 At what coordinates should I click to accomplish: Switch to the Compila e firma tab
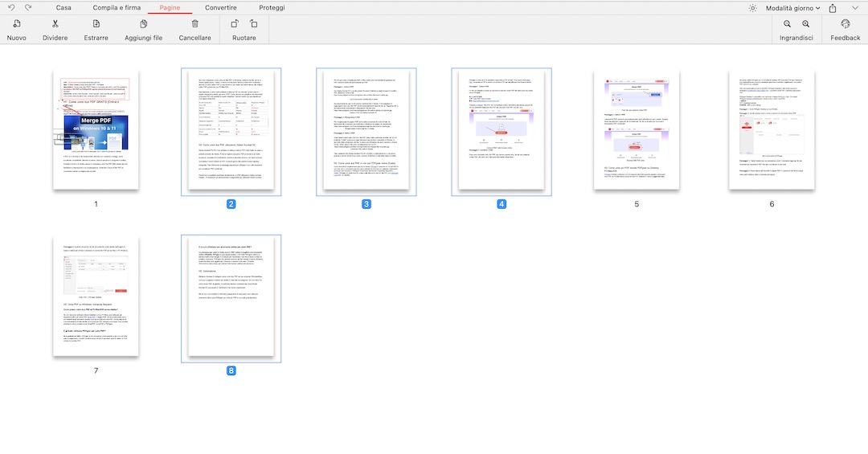tap(117, 8)
